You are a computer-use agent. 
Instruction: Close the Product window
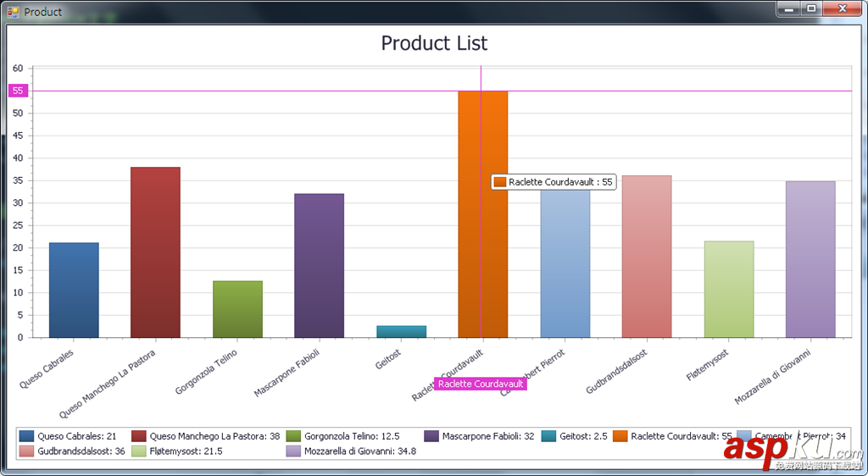pyautogui.click(x=843, y=8)
